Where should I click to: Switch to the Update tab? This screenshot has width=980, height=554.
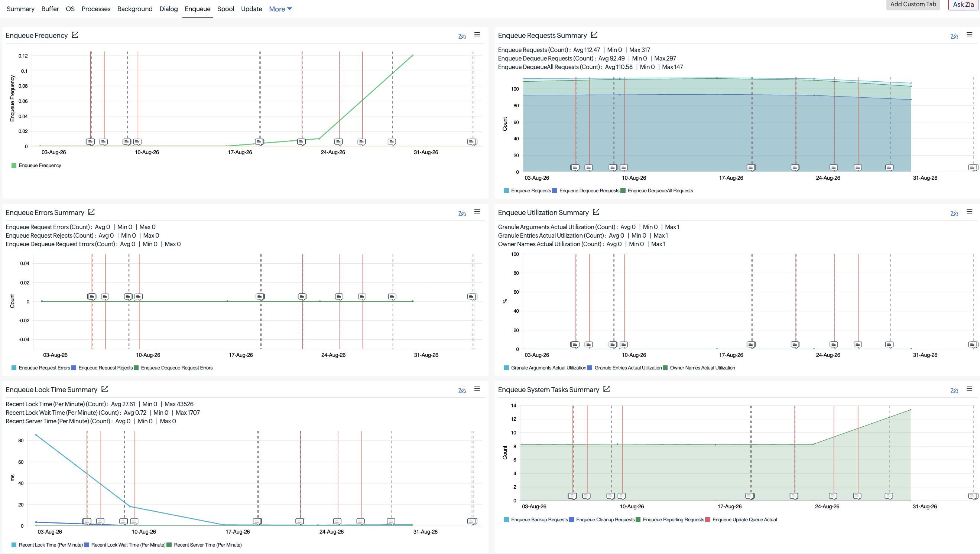click(252, 9)
